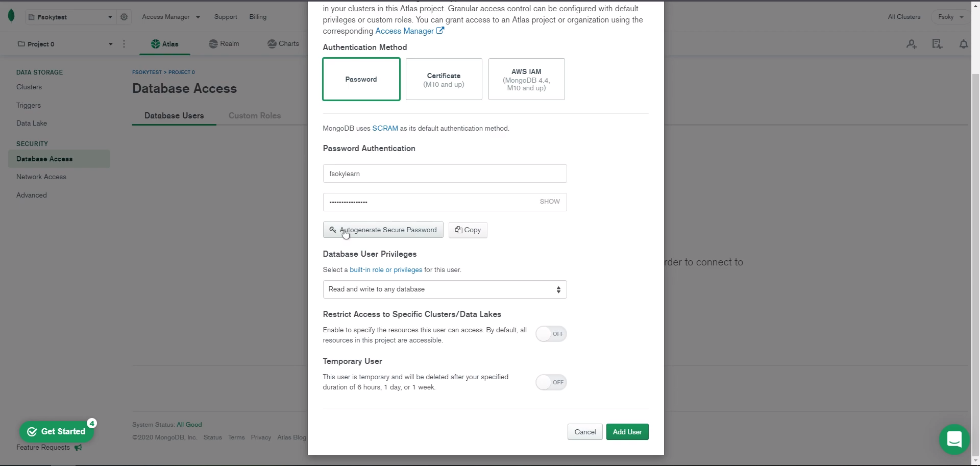Open the alerts bell icon
Viewport: 980px width, 466px height.
pyautogui.click(x=963, y=44)
